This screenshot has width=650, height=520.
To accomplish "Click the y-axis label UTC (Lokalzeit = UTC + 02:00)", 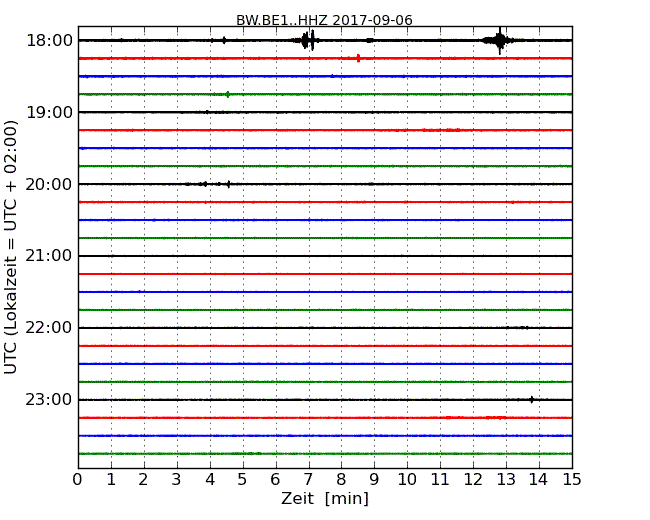I will coord(11,247).
